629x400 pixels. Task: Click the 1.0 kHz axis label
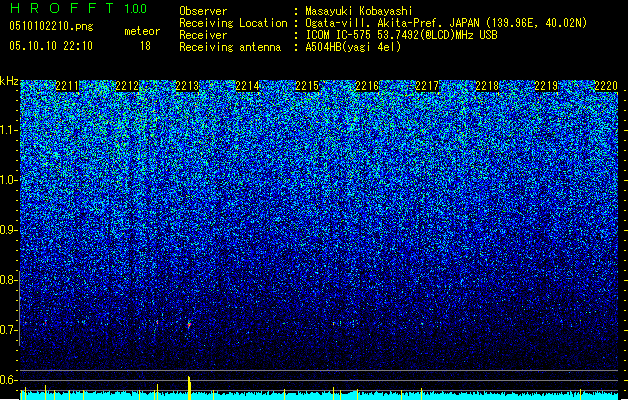[9, 180]
